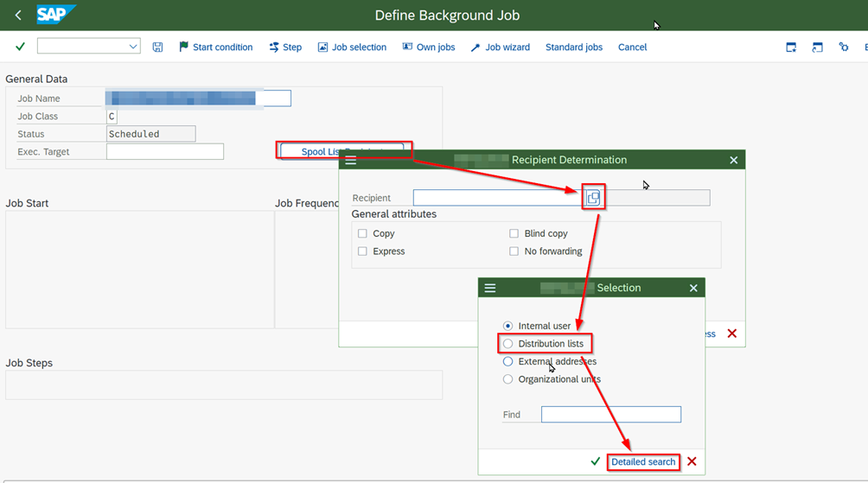Open the Selection dialog hamburger menu
Viewport: 868px width, 483px height.
(490, 288)
